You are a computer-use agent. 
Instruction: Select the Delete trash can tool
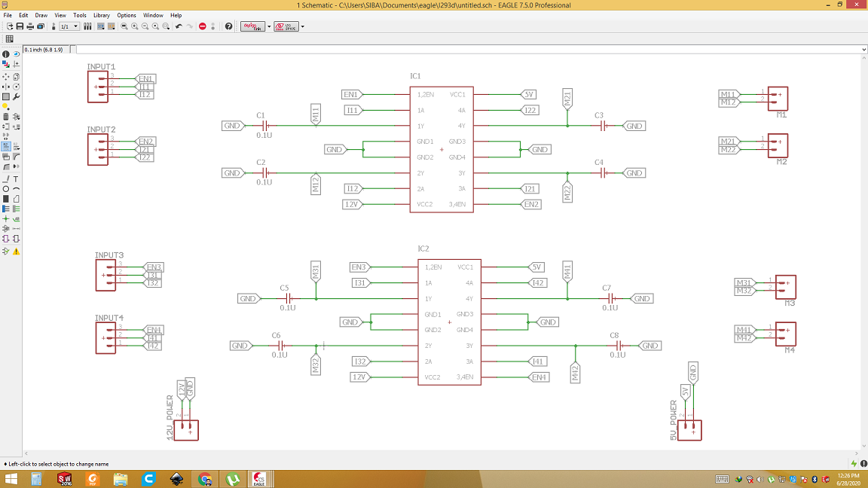click(5, 117)
